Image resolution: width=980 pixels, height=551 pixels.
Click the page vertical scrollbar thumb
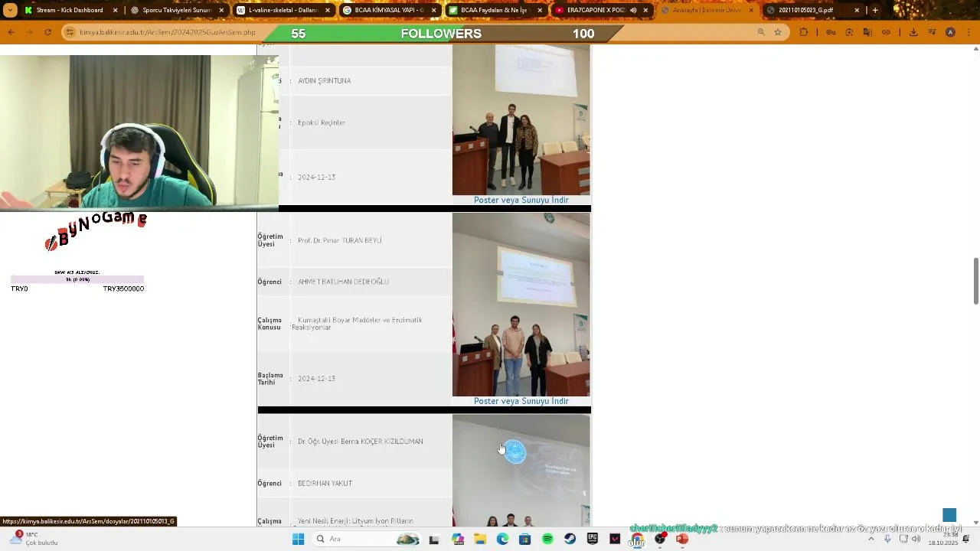pos(975,282)
